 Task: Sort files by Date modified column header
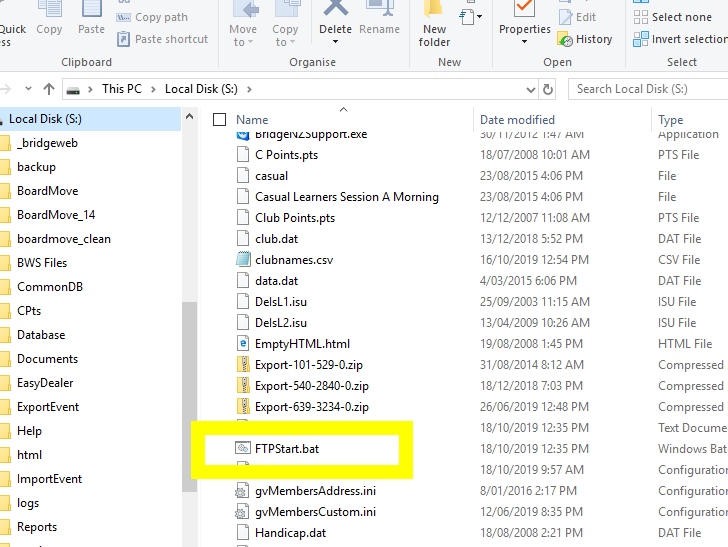pyautogui.click(x=517, y=120)
